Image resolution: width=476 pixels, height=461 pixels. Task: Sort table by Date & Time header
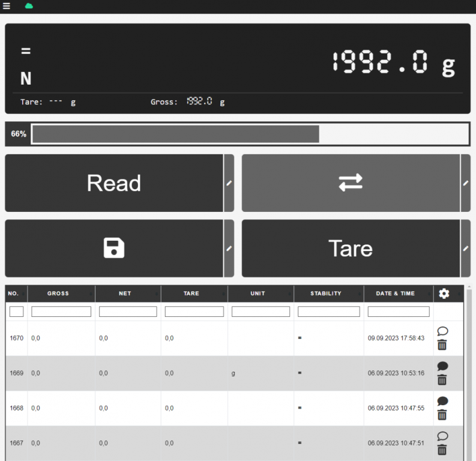click(395, 294)
